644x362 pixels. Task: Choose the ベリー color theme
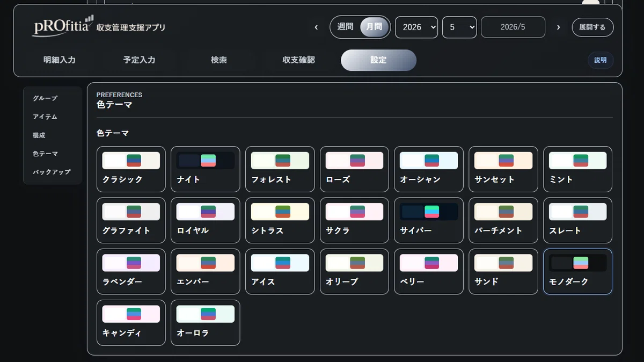[x=429, y=271]
